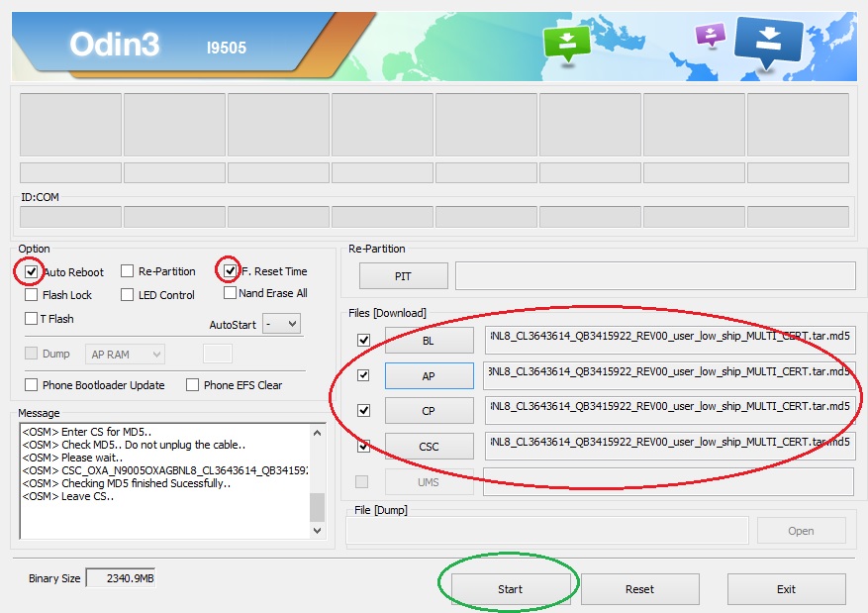Click the CSC file selection button

pos(428,446)
